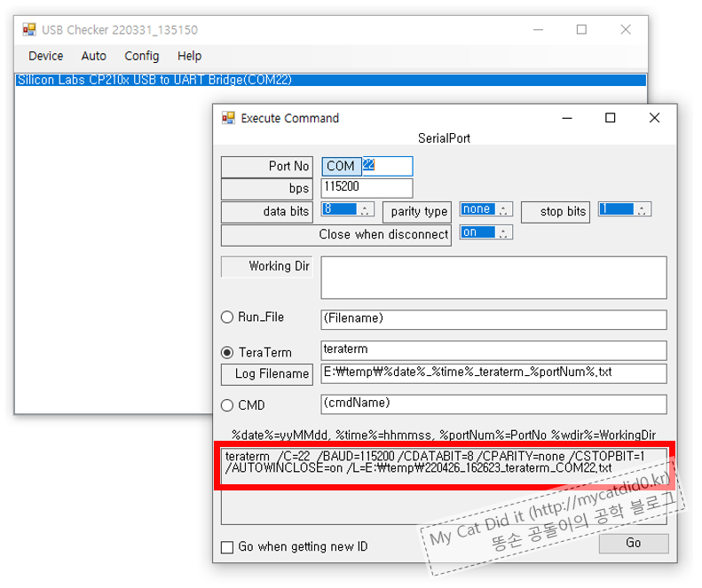702x588 pixels.
Task: Click the data bits label button
Action: click(x=267, y=212)
